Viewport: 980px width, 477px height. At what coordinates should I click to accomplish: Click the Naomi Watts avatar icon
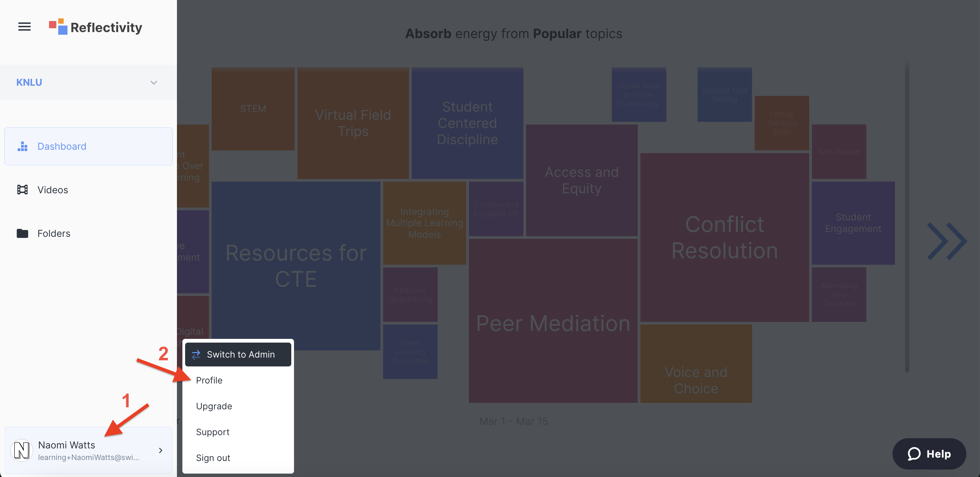[x=22, y=450]
